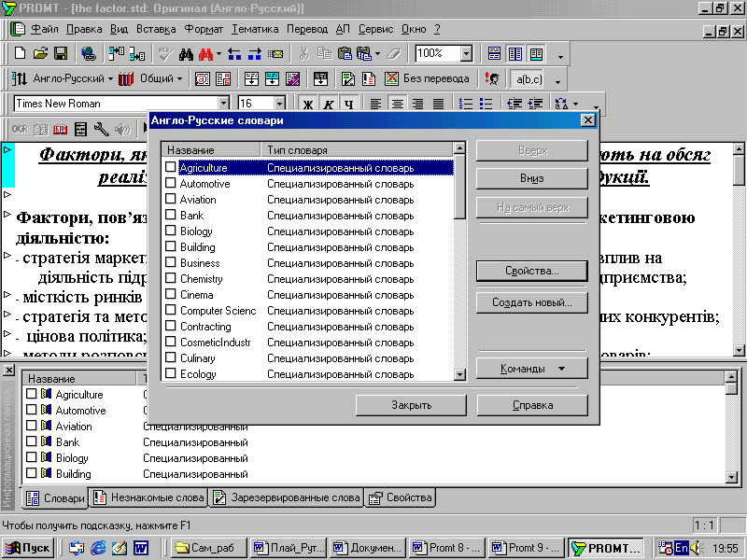Open the Файл menu
Viewport: 747px width, 560px height.
pos(44,29)
